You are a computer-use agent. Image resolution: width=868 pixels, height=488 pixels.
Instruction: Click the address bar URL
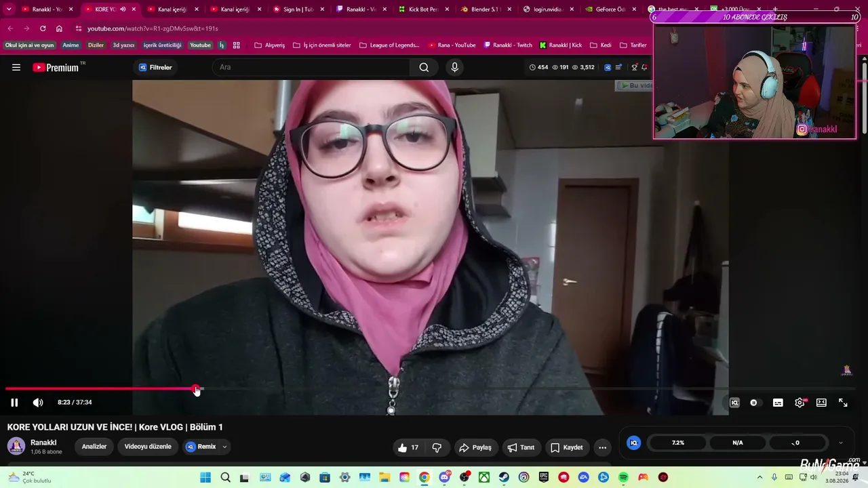(x=153, y=28)
